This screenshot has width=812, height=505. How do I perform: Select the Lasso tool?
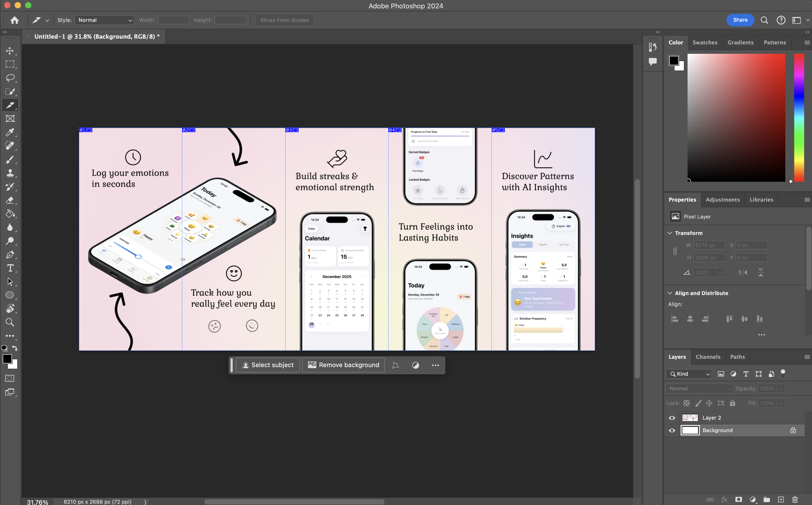[10, 78]
